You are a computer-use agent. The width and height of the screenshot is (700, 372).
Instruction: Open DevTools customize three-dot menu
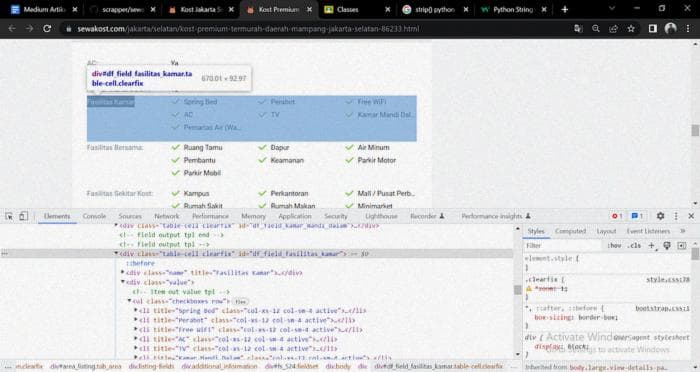pos(676,216)
